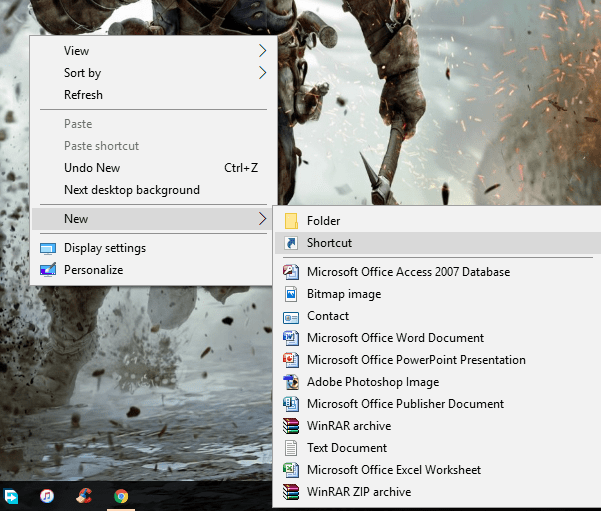Click the Excel Worksheet icon
Viewport: 601px width, 511px height.
291,470
